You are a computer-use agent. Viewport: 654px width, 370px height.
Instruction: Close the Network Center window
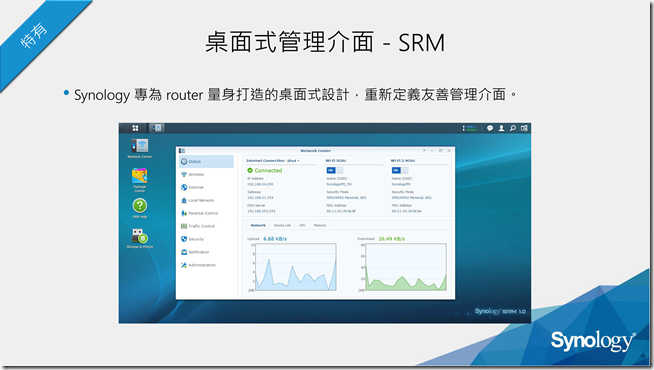(x=449, y=151)
